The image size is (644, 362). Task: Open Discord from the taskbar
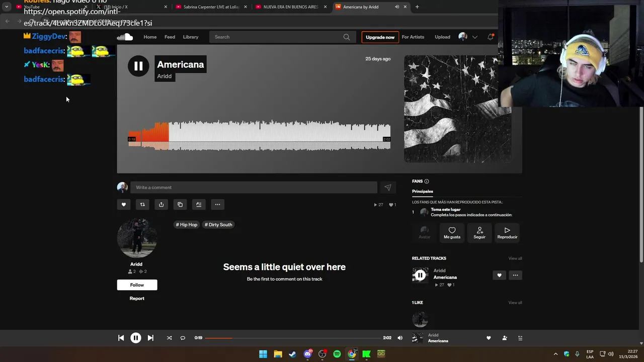point(307,354)
